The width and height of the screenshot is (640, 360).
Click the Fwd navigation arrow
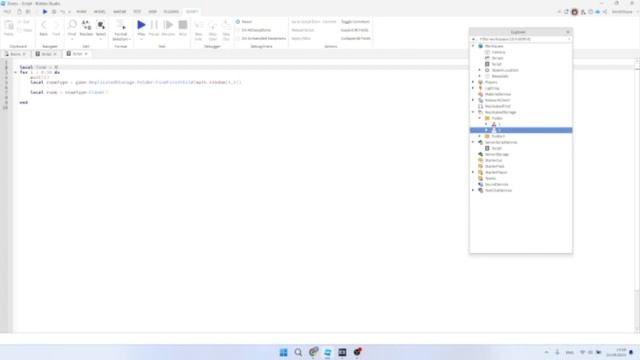click(56, 25)
